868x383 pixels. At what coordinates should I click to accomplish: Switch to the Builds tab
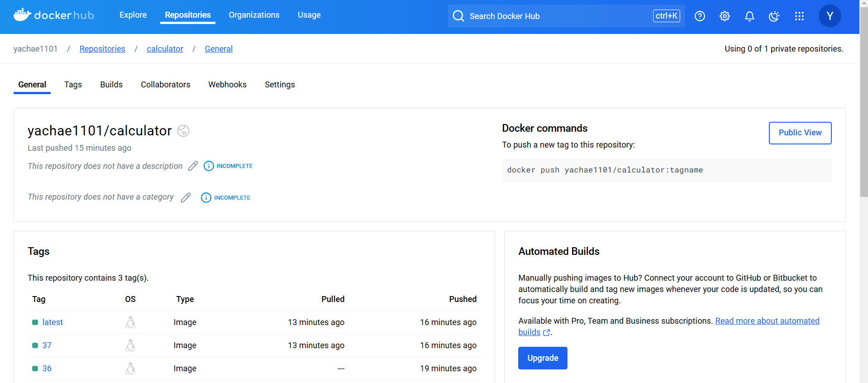click(x=111, y=85)
